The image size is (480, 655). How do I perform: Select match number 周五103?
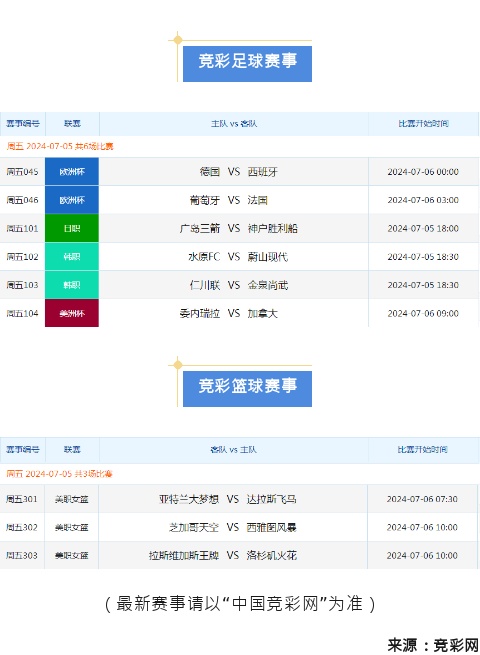click(22, 285)
